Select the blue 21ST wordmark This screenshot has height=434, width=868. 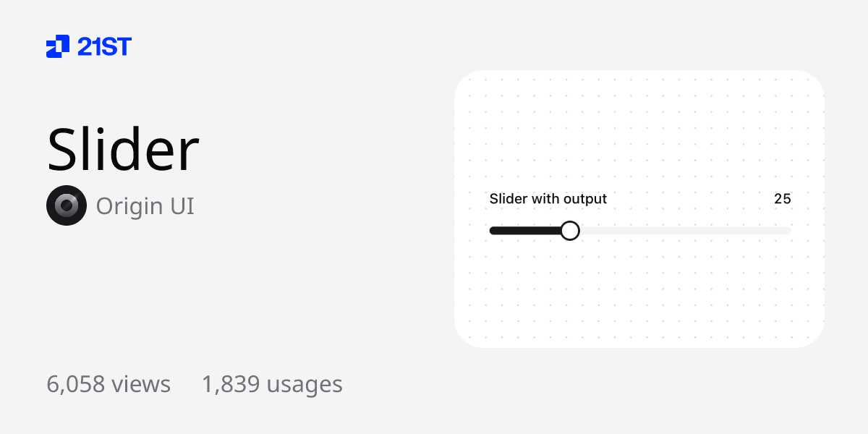[x=104, y=46]
